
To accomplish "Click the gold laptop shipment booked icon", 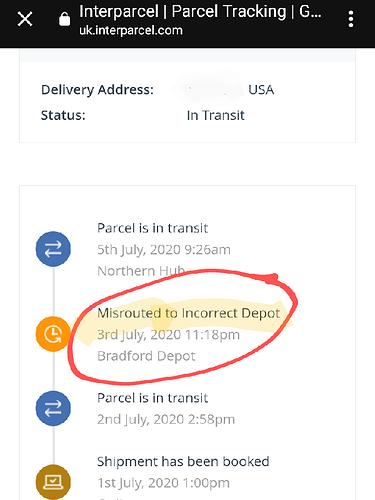I will coord(53,482).
